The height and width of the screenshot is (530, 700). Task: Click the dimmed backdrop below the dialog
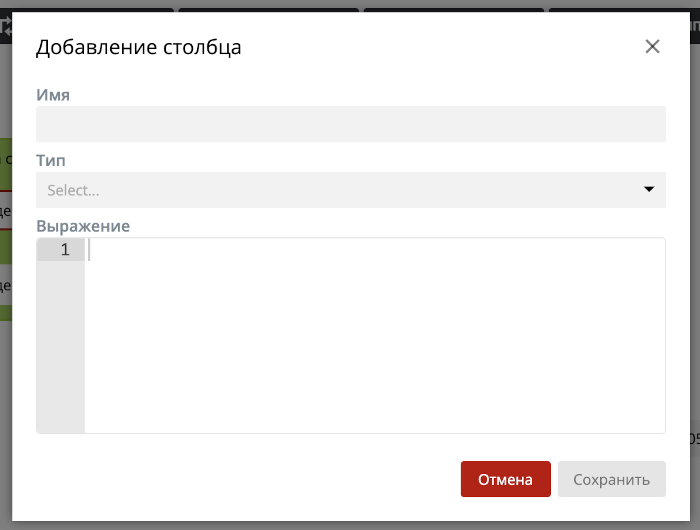point(350,526)
